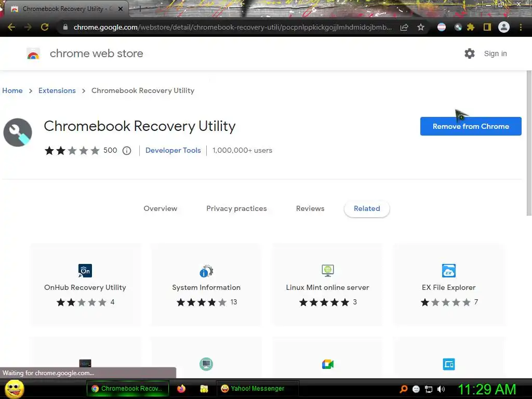Open web store settings gear
Screen dimensions: 532x399
(x=470, y=54)
